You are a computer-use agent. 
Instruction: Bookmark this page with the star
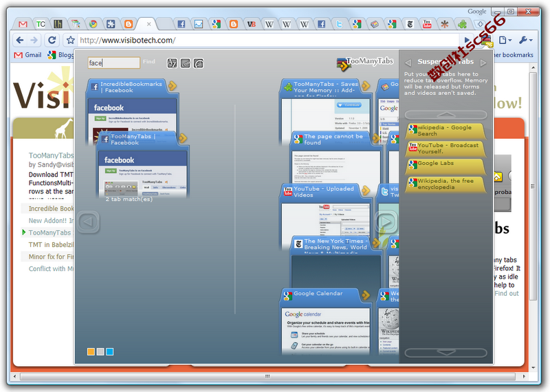pos(71,40)
